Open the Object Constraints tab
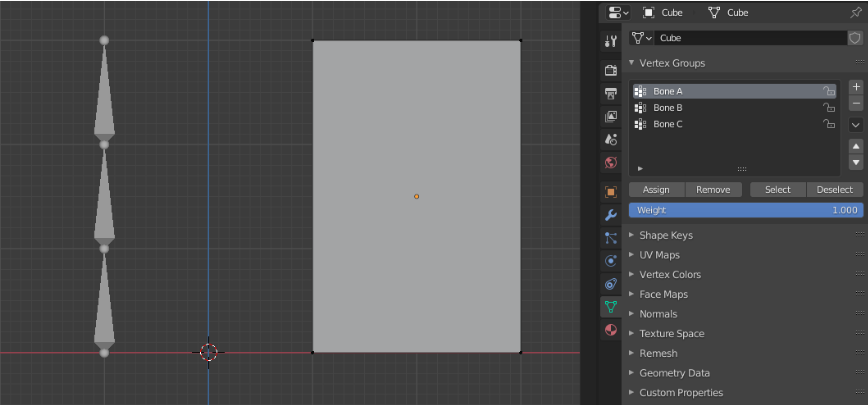 click(x=611, y=284)
